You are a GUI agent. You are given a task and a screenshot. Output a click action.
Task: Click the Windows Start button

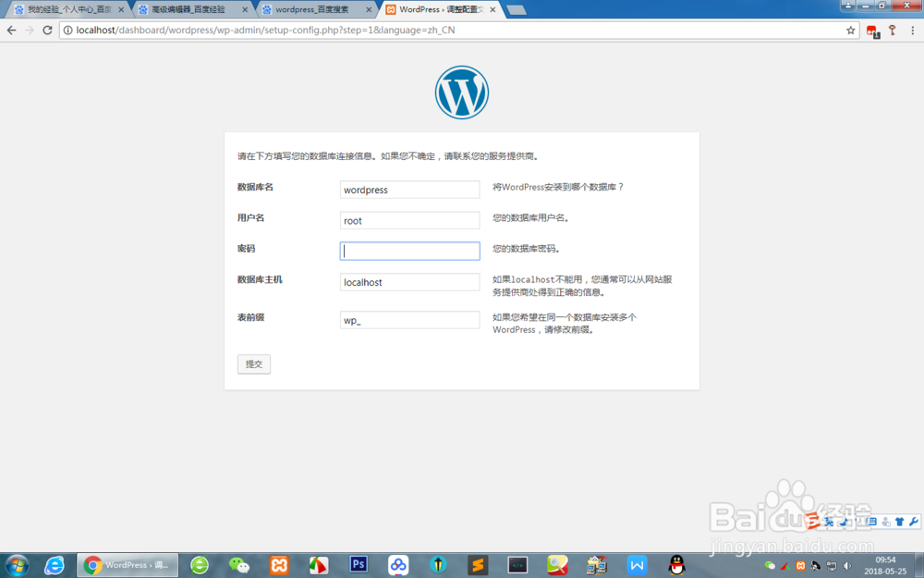click(x=16, y=564)
